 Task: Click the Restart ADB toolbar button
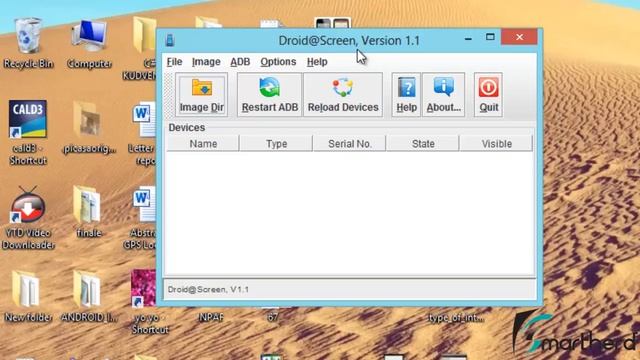(x=270, y=95)
